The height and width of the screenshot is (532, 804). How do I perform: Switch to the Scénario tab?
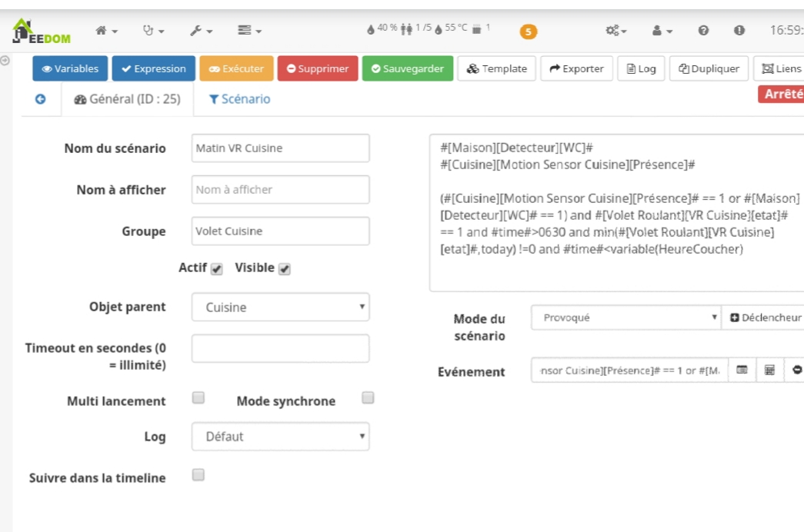239,99
